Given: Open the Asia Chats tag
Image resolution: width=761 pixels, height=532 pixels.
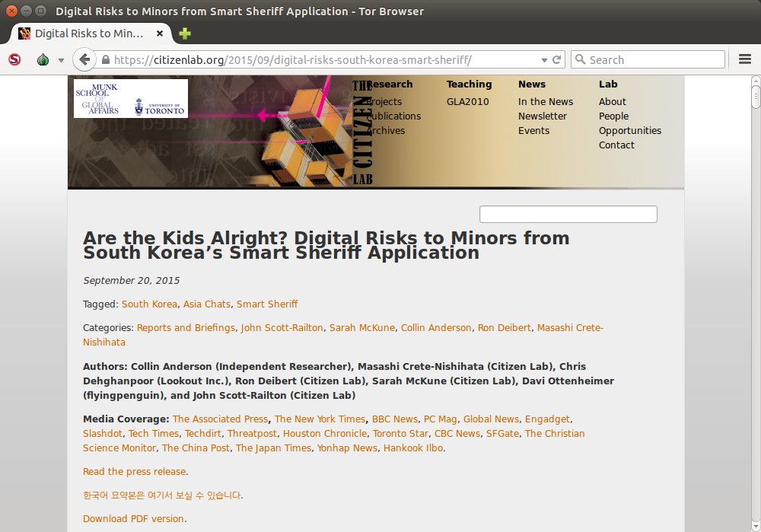Looking at the screenshot, I should point(207,304).
